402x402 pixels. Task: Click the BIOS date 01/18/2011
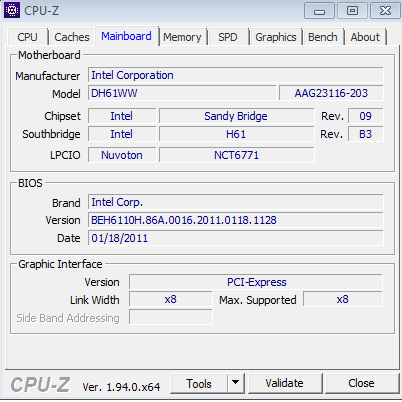click(236, 238)
